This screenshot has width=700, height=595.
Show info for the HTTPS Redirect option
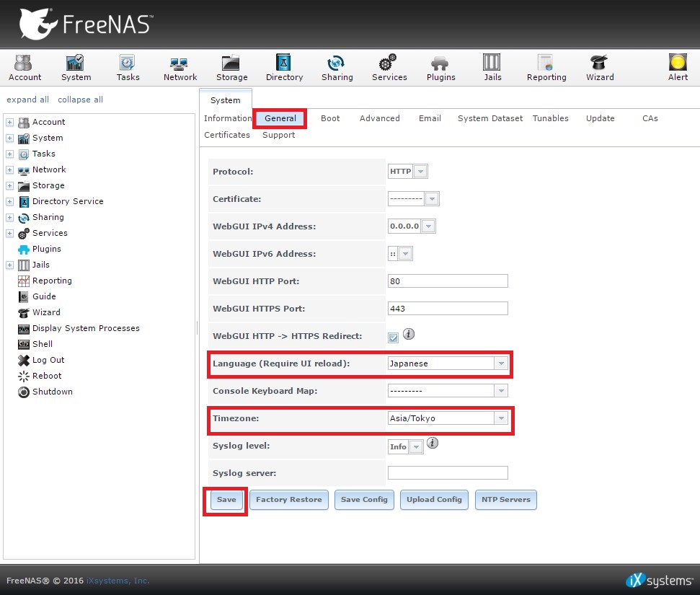tap(409, 334)
